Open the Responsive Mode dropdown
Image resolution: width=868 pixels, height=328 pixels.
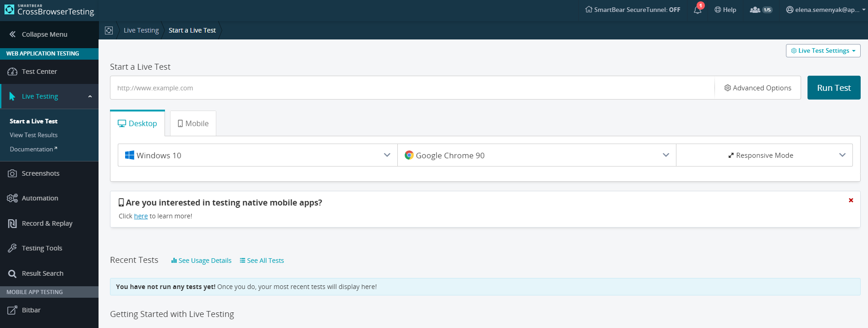pyautogui.click(x=764, y=155)
